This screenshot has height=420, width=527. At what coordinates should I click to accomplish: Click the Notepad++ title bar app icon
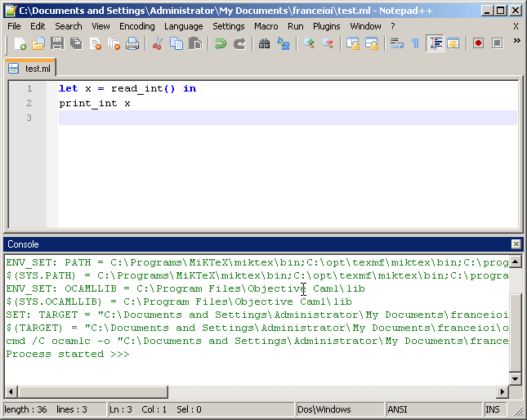pos(11,11)
